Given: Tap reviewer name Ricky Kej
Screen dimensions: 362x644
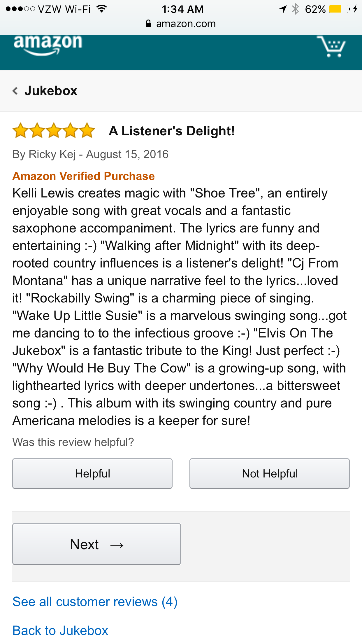Looking at the screenshot, I should [x=52, y=154].
